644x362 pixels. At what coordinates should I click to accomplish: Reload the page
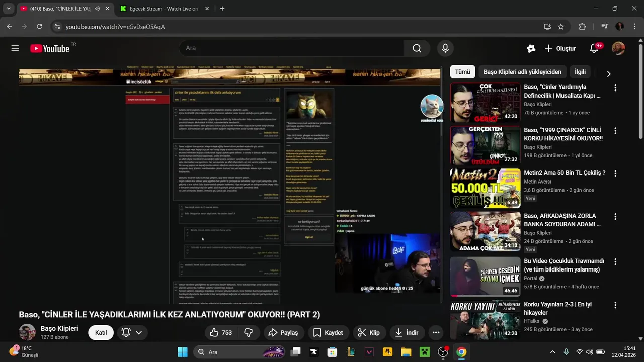[39, 27]
